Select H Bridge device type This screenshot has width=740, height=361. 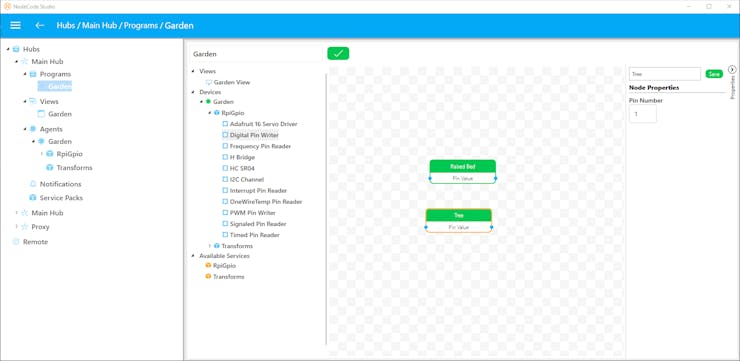(x=242, y=157)
